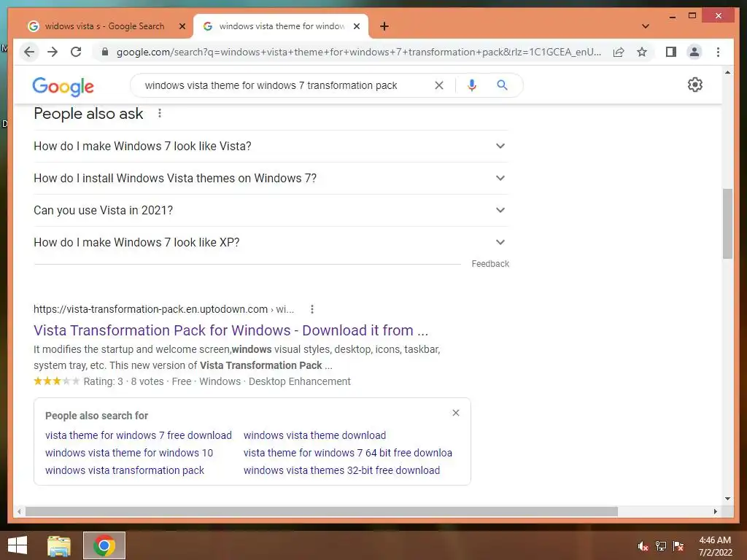747x560 pixels.
Task: Click the browser forward arrow
Action: tap(53, 52)
